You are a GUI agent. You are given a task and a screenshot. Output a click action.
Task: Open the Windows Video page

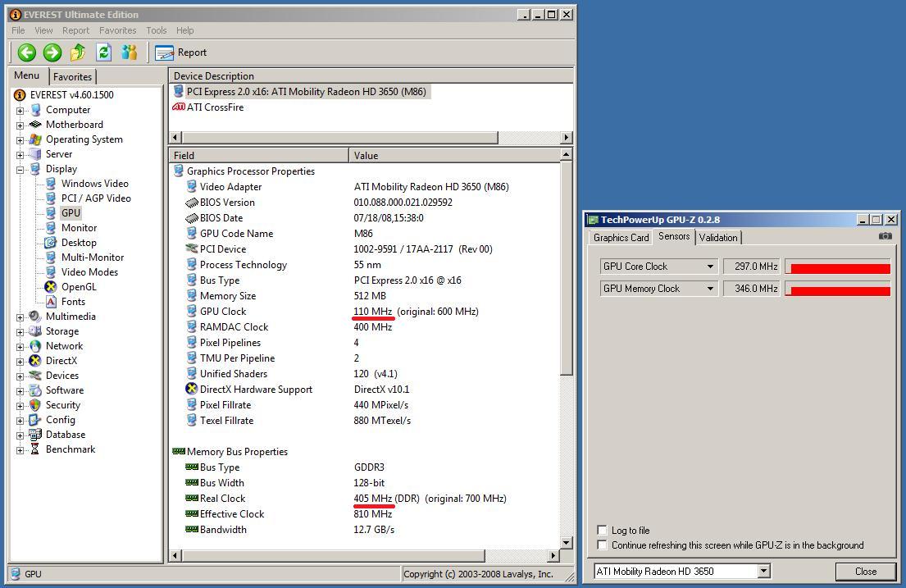pyautogui.click(x=95, y=183)
